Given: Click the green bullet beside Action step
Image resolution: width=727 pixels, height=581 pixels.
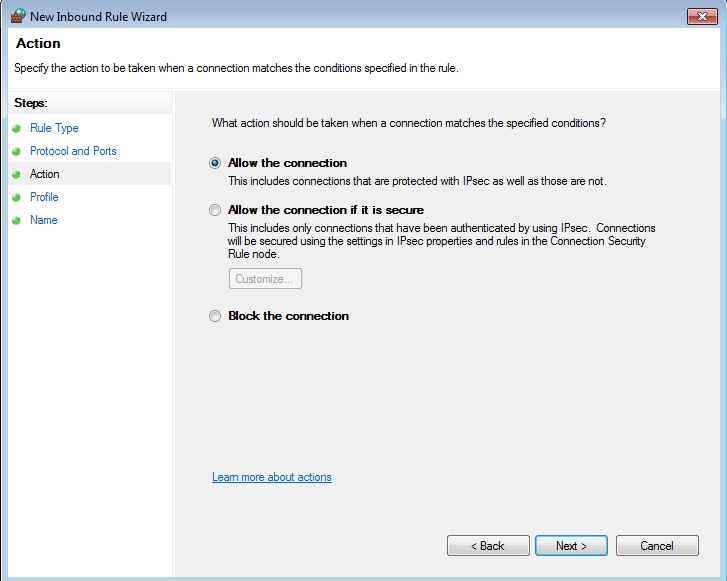Looking at the screenshot, I should [x=16, y=175].
